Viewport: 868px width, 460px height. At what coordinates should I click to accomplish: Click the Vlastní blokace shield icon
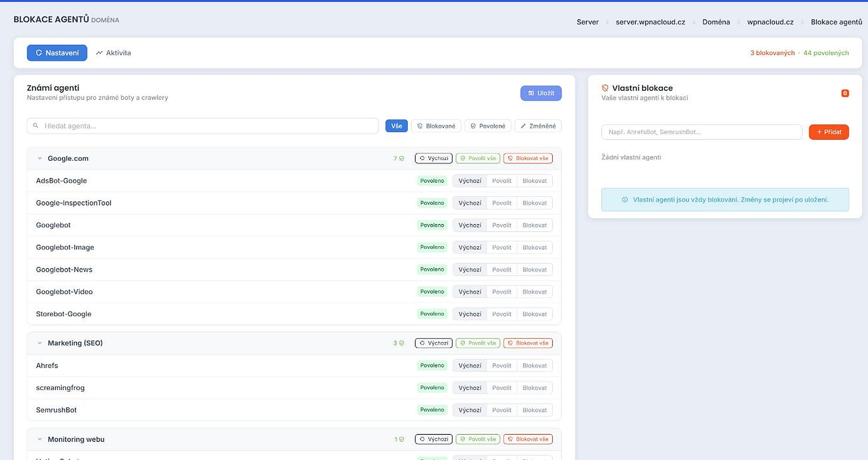[605, 88]
